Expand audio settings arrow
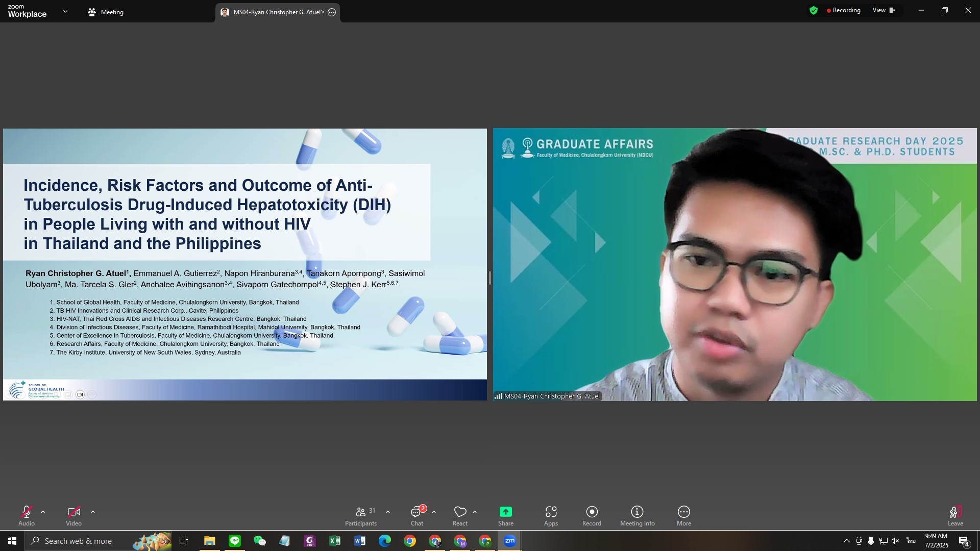This screenshot has height=551, width=980. coord(43,512)
